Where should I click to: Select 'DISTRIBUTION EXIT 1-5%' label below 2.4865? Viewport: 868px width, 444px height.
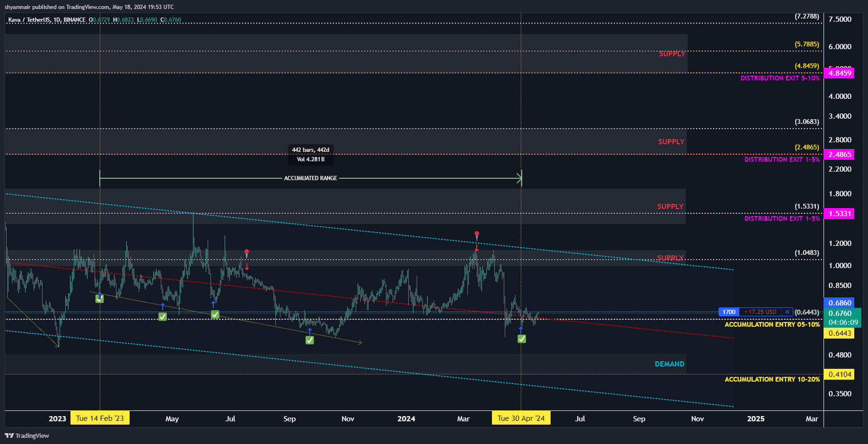tap(782, 160)
